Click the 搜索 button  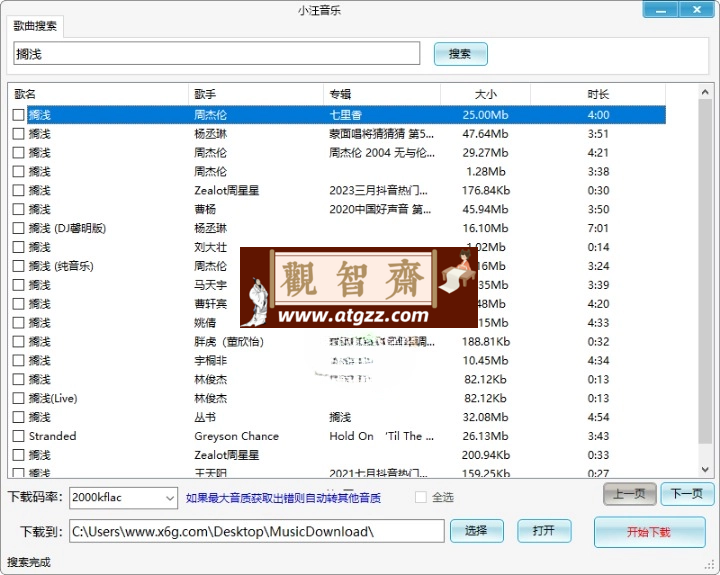461,54
